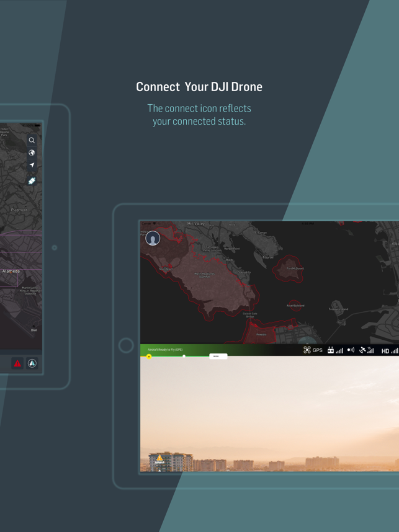Tap the Fort McDowell restricted zone on Angel Island
Viewport: 399px width, 532px height.
(x=289, y=268)
